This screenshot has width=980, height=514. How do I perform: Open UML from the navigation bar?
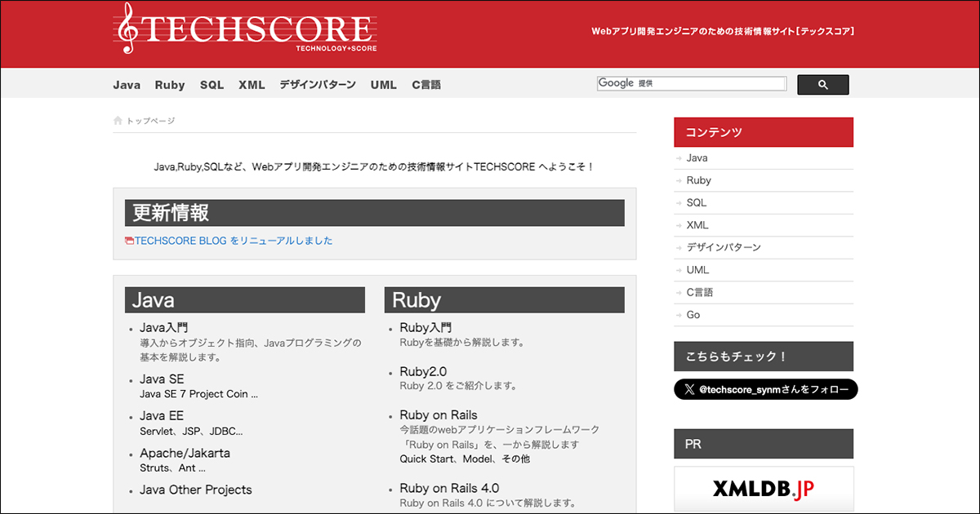coord(383,84)
